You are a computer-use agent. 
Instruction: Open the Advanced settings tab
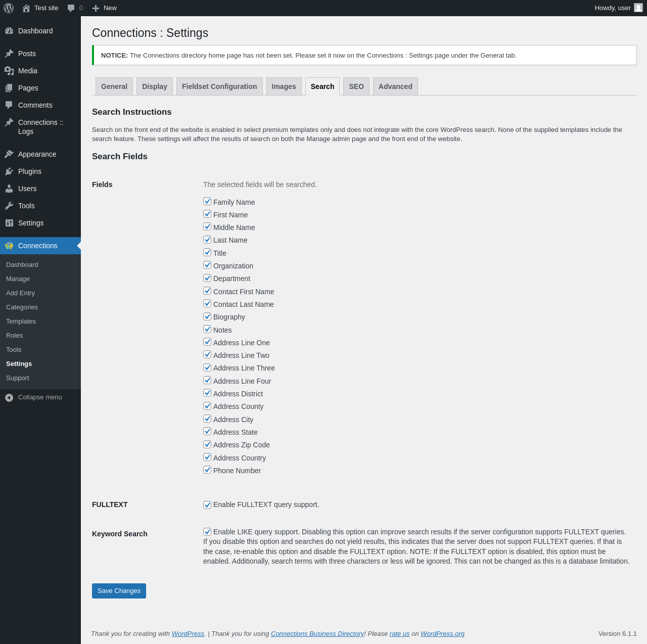click(395, 86)
